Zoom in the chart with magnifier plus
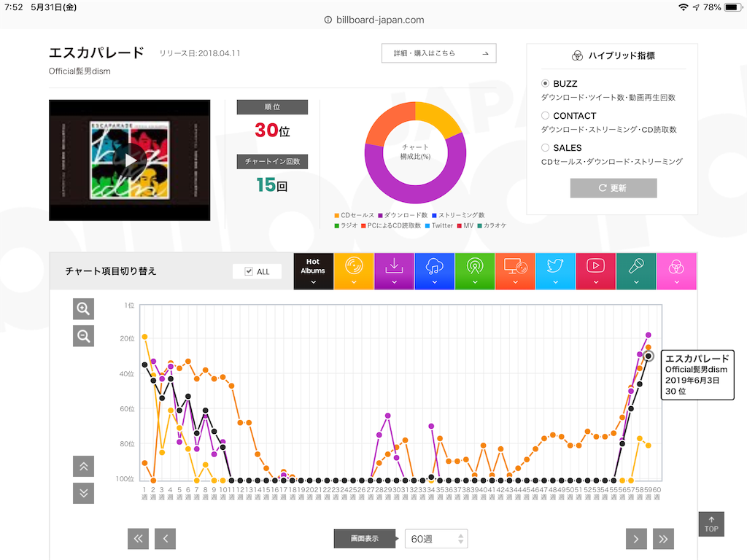This screenshot has width=747, height=560. 83,309
